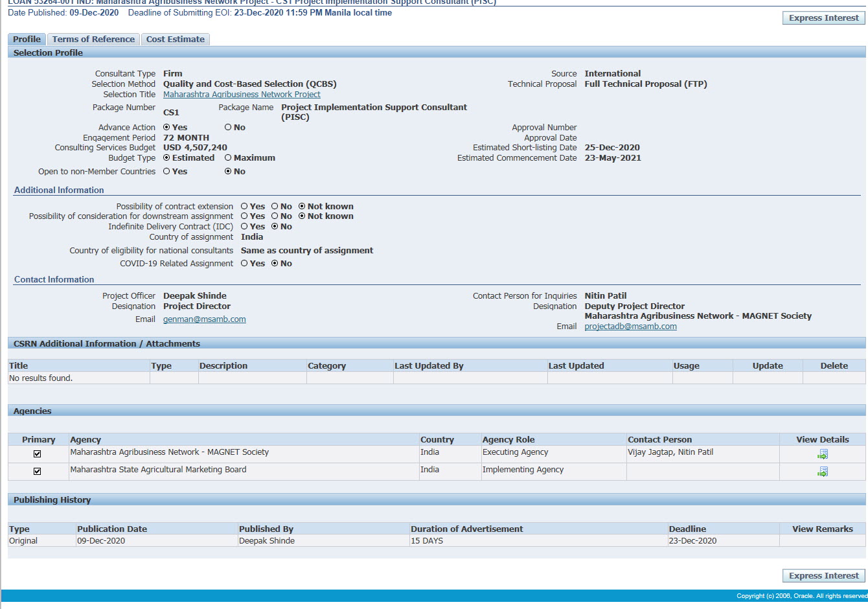The height and width of the screenshot is (609, 868).
Task: Click the Publishing History section header
Action: 437,500
